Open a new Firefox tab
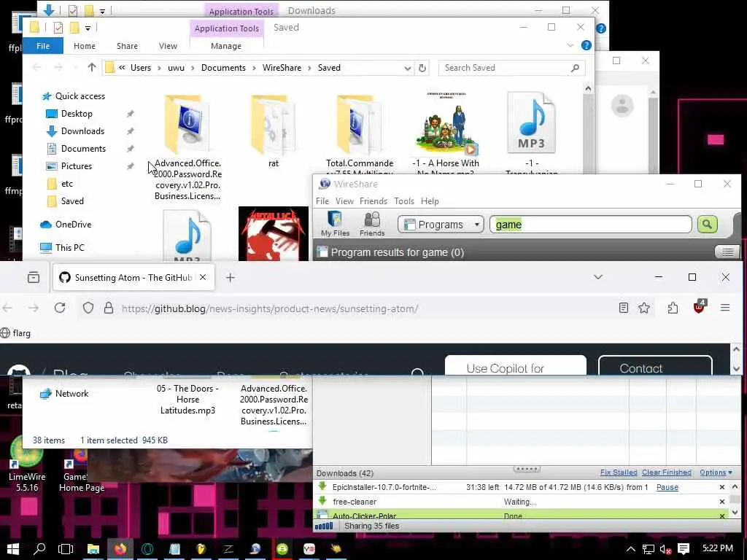Viewport: 747px width, 560px height. (x=230, y=277)
